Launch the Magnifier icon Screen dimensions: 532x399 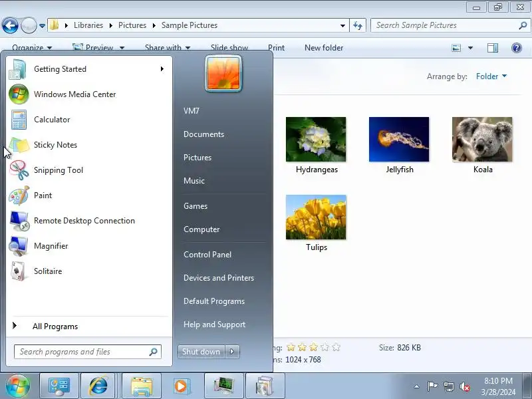[x=19, y=246]
